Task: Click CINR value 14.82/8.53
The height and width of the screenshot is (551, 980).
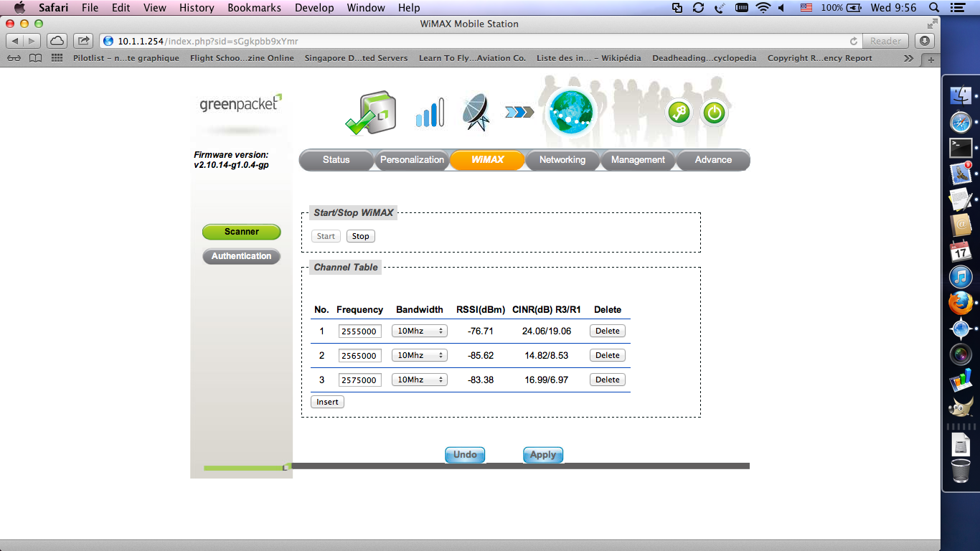Action: (x=547, y=355)
